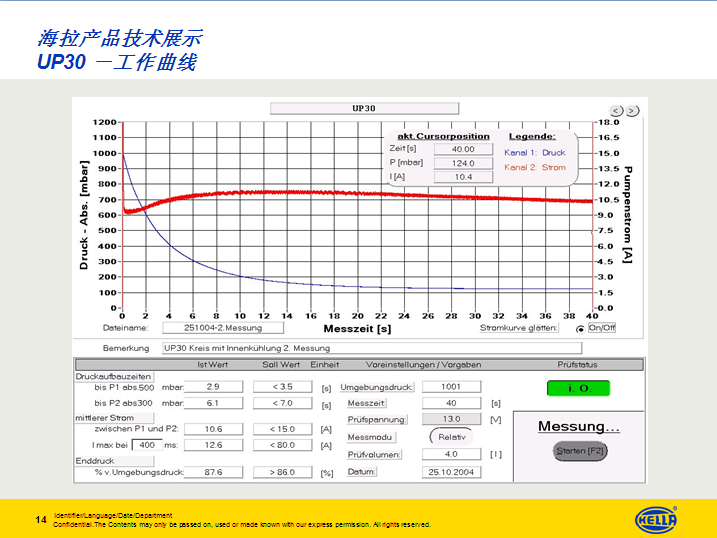Image resolution: width=717 pixels, height=538 pixels.
Task: Click Ist Wert 12.6 for I max
Action: 213,445
